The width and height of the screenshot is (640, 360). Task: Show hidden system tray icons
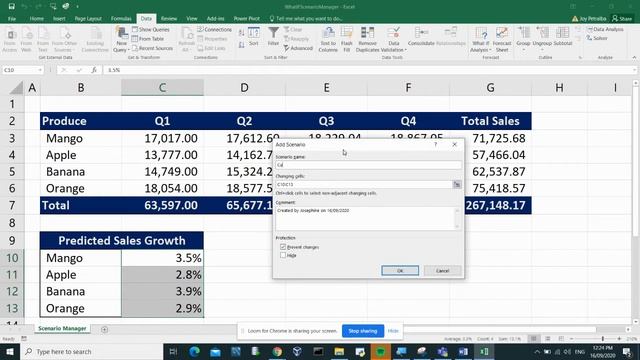pos(537,351)
